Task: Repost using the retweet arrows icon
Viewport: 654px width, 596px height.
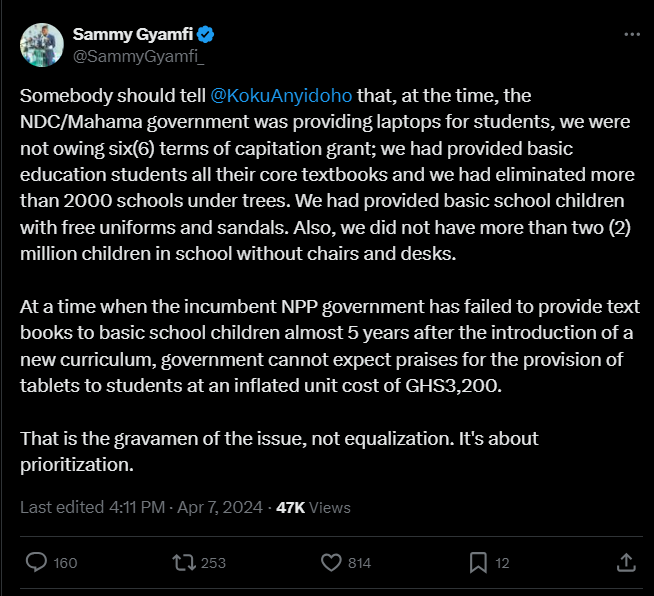Action: 184,562
